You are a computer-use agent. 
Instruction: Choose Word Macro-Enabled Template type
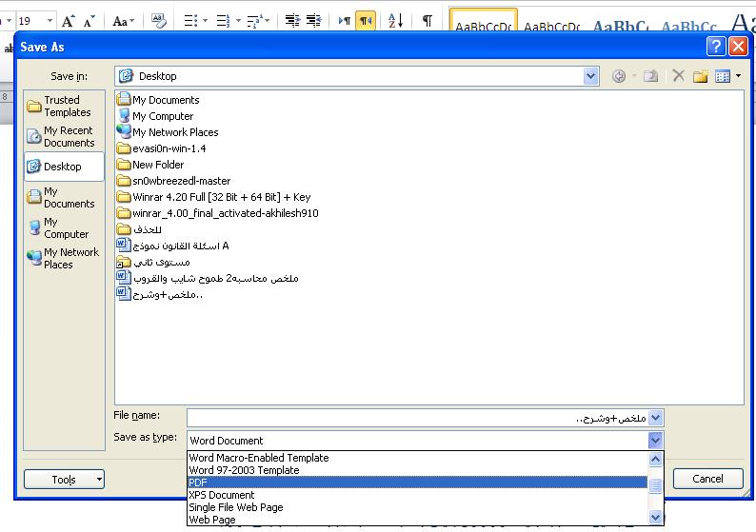click(418, 458)
